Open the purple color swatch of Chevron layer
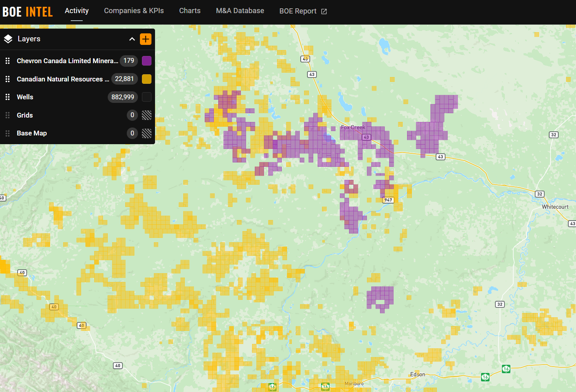Image resolution: width=576 pixels, height=392 pixels. coord(147,61)
